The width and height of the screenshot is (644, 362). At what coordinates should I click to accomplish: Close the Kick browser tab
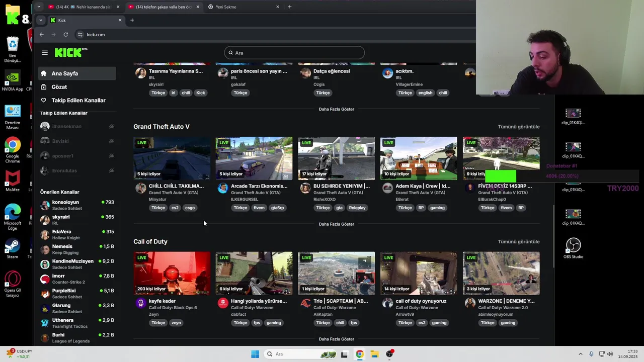pos(120,20)
